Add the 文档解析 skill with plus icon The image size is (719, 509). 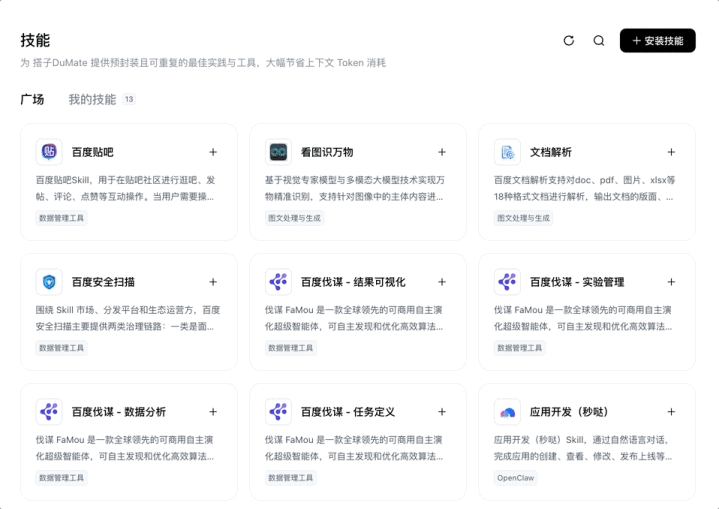pyautogui.click(x=671, y=152)
